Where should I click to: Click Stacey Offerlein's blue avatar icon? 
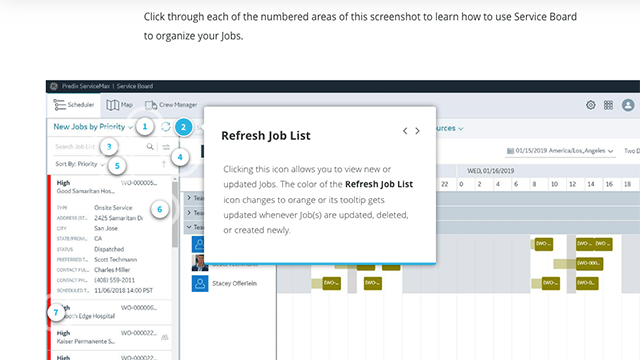coord(200,283)
